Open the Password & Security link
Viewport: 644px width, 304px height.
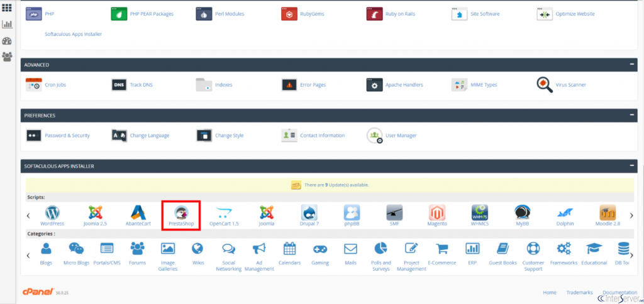67,136
